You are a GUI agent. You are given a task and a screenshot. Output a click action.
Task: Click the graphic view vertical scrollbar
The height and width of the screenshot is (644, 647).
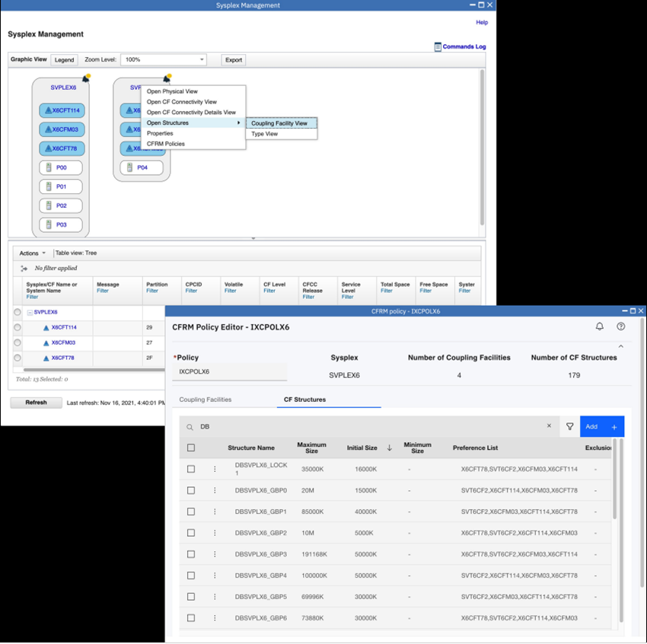[x=482, y=147]
